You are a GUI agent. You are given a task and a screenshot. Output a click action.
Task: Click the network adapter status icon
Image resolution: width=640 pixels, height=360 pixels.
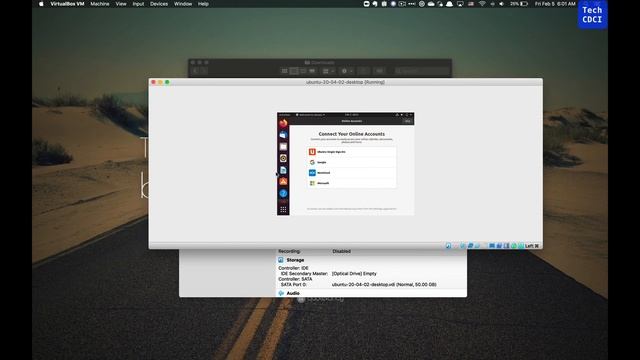point(470,246)
